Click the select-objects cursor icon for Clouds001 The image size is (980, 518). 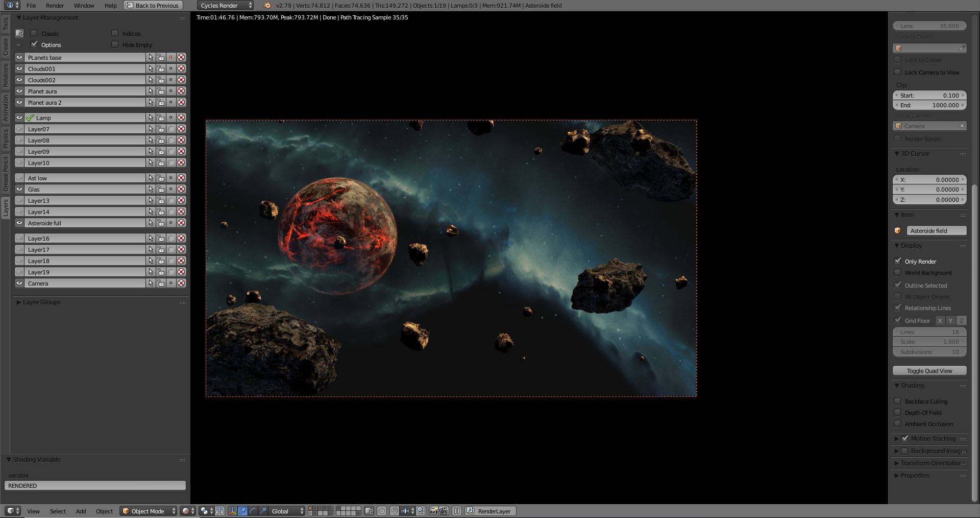pyautogui.click(x=151, y=69)
